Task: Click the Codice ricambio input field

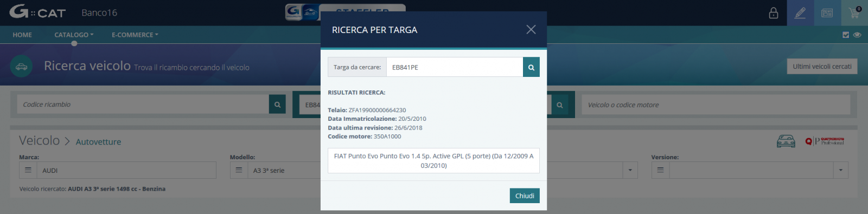Action: click(143, 105)
